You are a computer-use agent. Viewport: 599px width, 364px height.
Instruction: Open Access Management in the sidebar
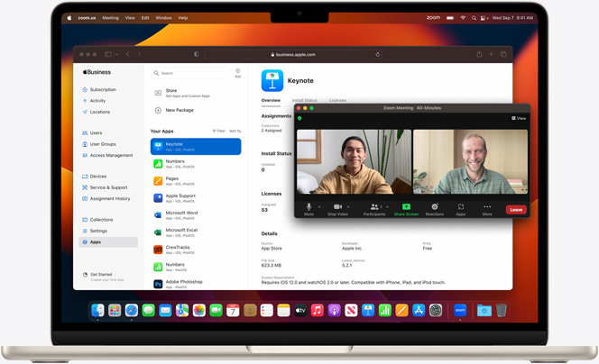tap(110, 155)
